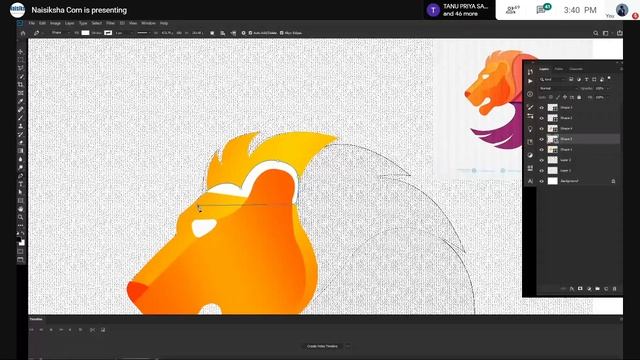The image size is (640, 360).
Task: Click the foreground/background color swatches
Action: (x=21, y=241)
